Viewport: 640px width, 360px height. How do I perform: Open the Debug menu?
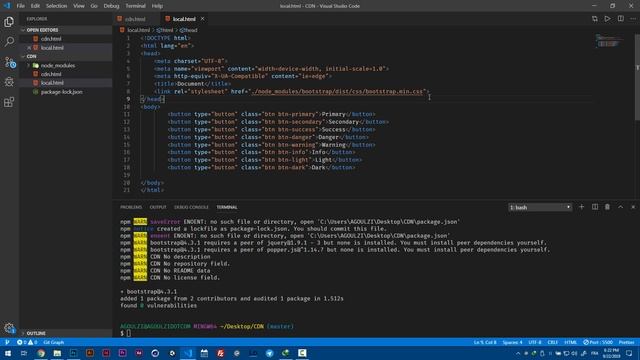pyautogui.click(x=111, y=6)
